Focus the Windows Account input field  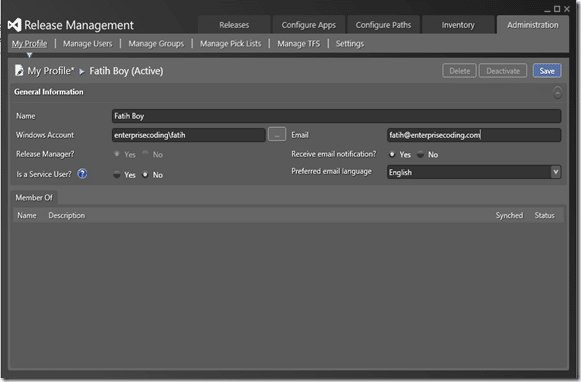tap(189, 135)
